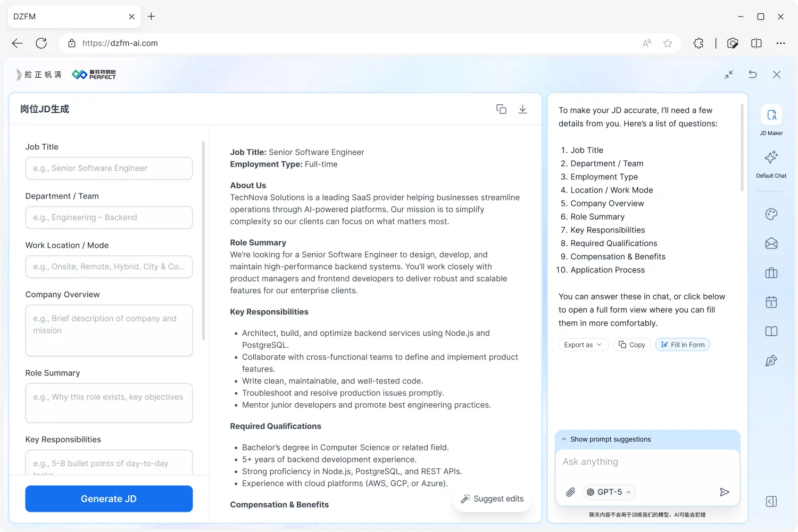Click the copy JD document icon

501,109
